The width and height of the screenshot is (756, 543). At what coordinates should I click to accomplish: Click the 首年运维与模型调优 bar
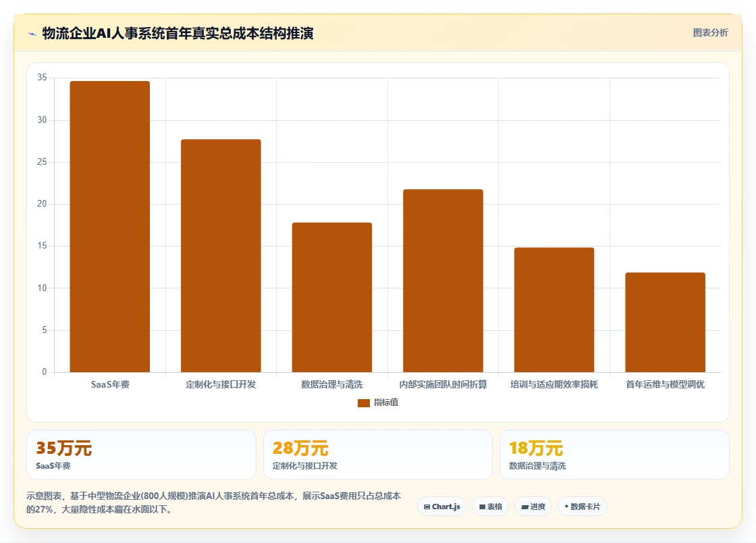(666, 322)
